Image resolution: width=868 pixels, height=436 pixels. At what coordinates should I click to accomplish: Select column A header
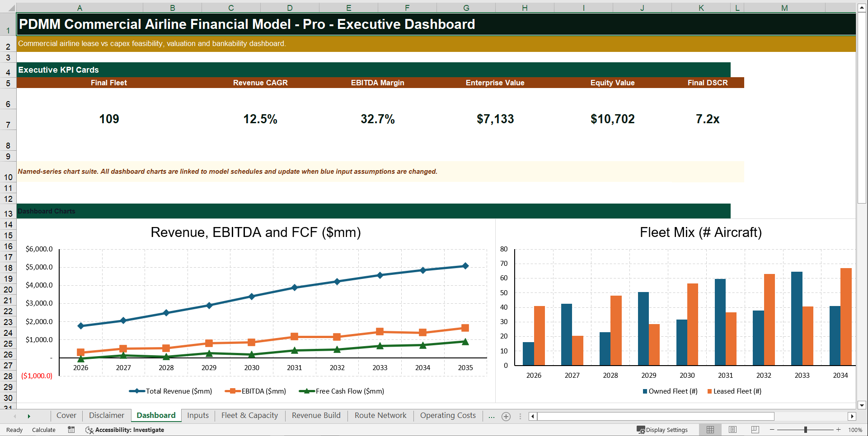coord(80,8)
